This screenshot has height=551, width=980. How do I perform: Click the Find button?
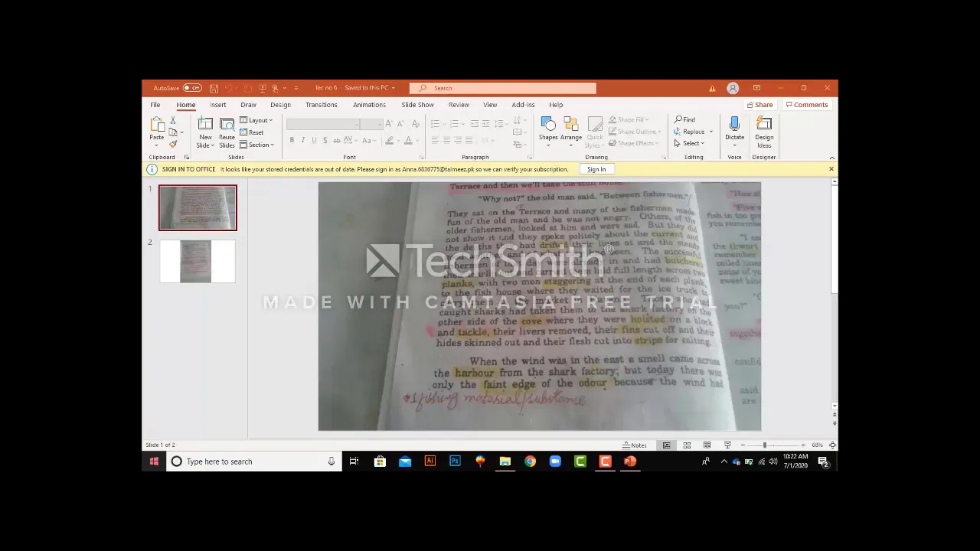coord(685,119)
